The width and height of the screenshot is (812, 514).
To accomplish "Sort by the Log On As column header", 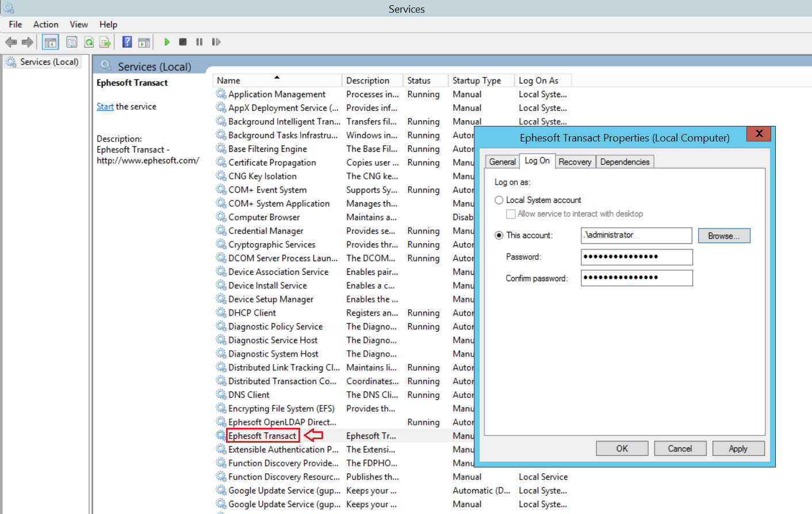I will click(x=543, y=80).
